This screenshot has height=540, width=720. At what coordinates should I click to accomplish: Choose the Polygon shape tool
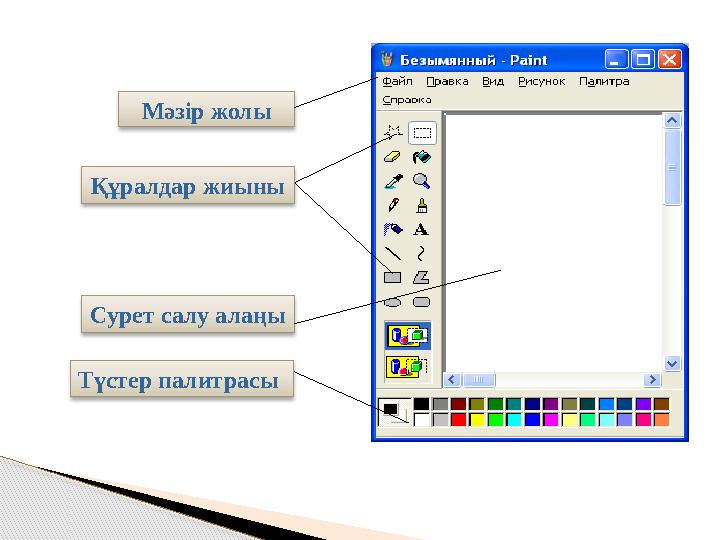coord(421,277)
